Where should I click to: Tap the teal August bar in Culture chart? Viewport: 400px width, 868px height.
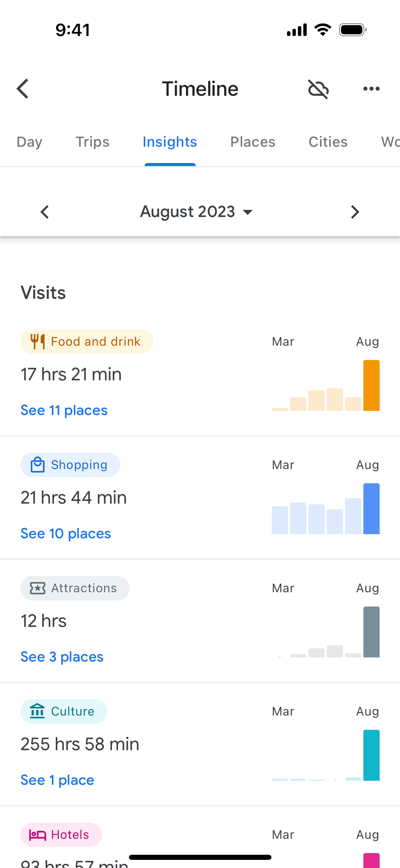[372, 755]
